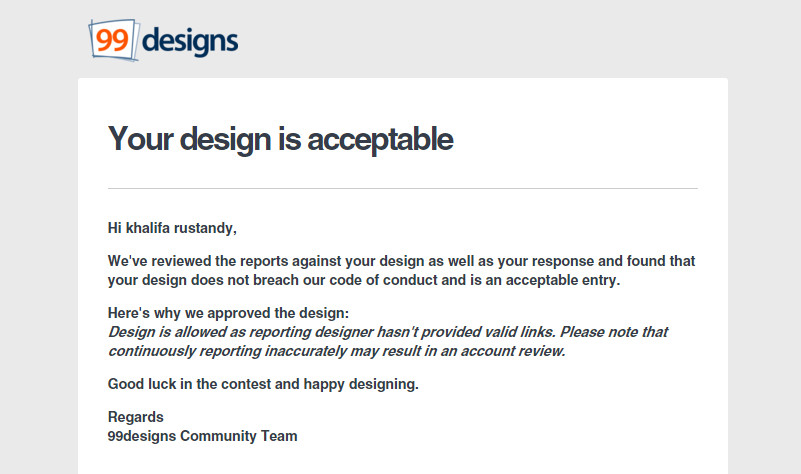Click the "99designs Community Team" signature
The width and height of the screenshot is (801, 474).
pos(202,436)
